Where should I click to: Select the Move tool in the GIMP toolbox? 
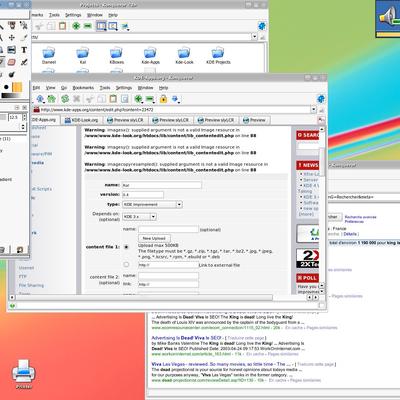11,37
